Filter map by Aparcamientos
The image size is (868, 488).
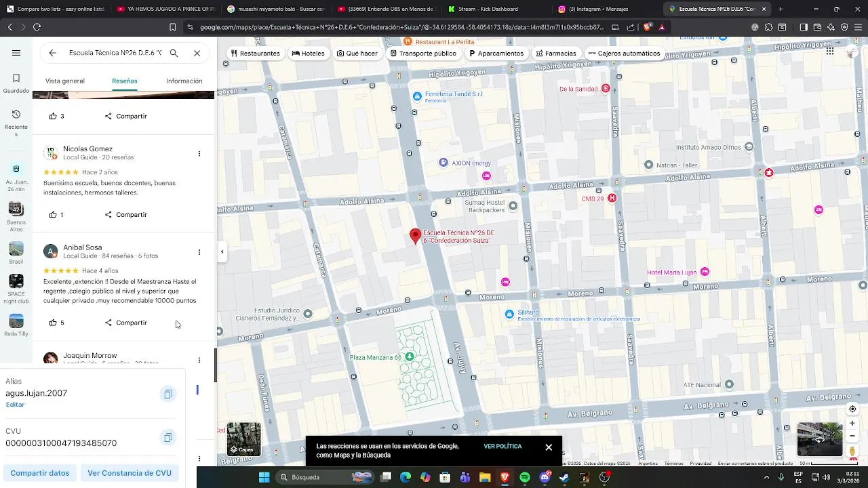tap(496, 54)
